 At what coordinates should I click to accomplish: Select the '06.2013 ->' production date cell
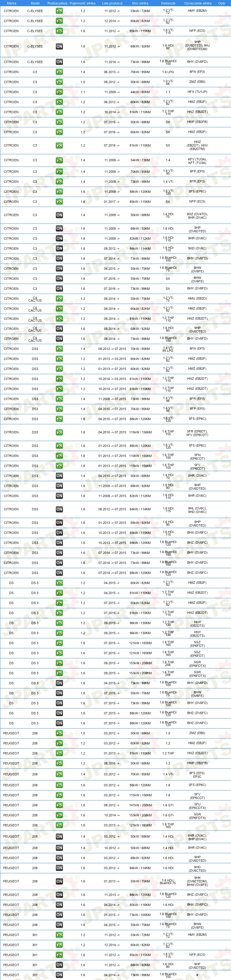pos(112,72)
